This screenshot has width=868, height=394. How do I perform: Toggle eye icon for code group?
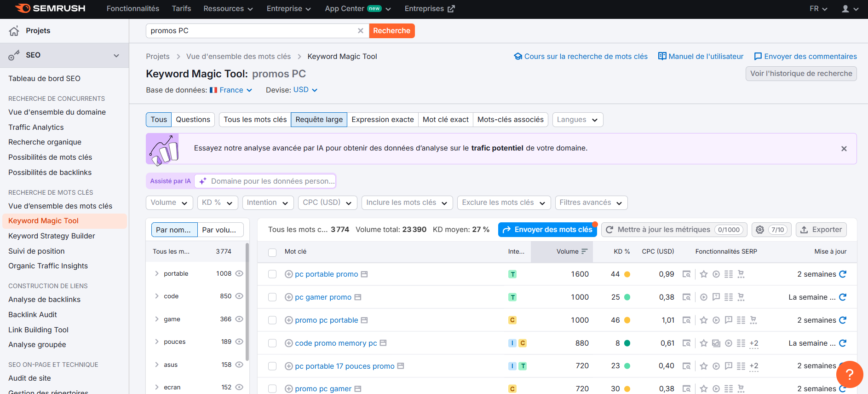pyautogui.click(x=239, y=296)
